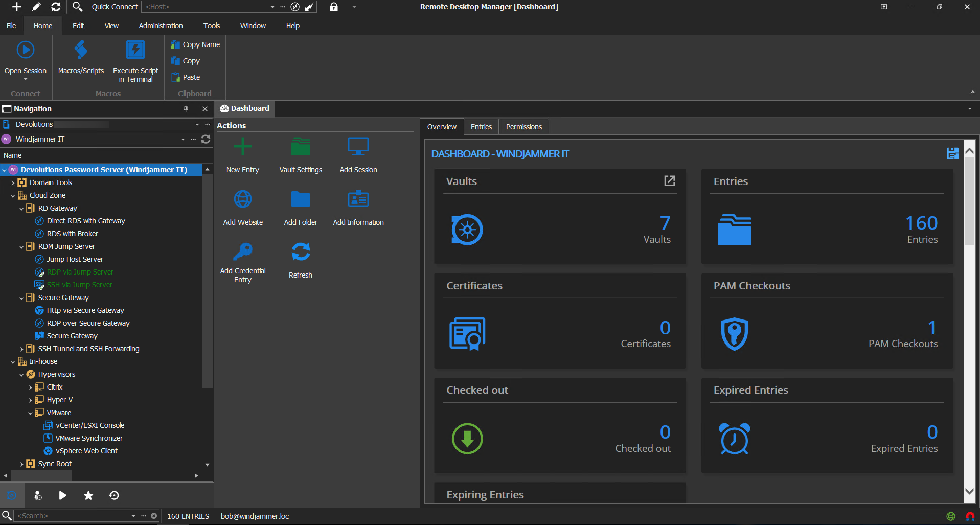Open the PAM Checkouts tile
980x525 pixels.
827,321
